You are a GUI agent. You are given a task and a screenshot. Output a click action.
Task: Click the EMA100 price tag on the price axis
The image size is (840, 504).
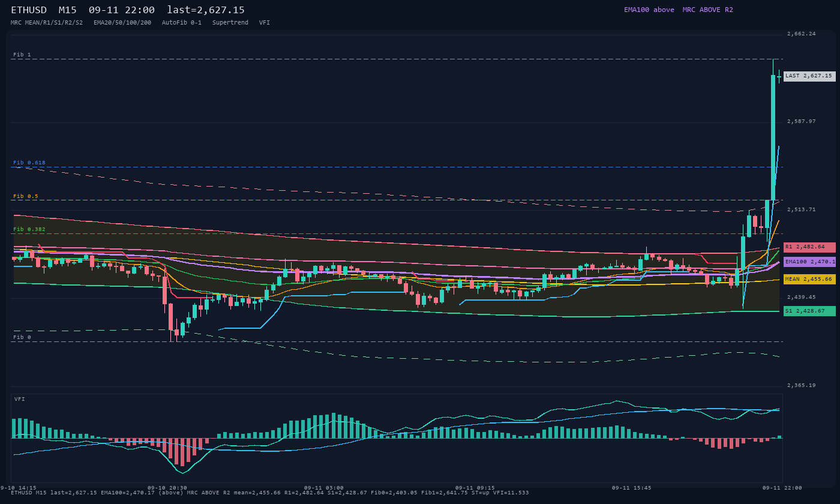pos(809,262)
